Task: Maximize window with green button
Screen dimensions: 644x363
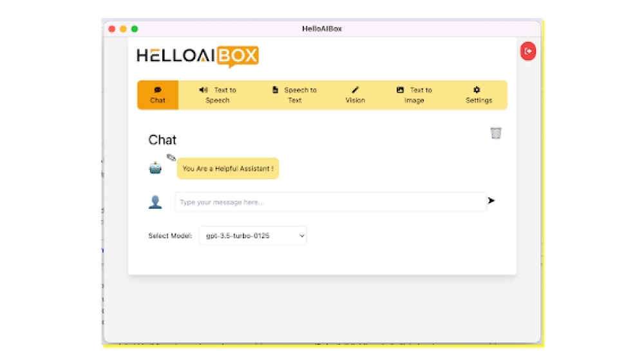Action: [135, 29]
